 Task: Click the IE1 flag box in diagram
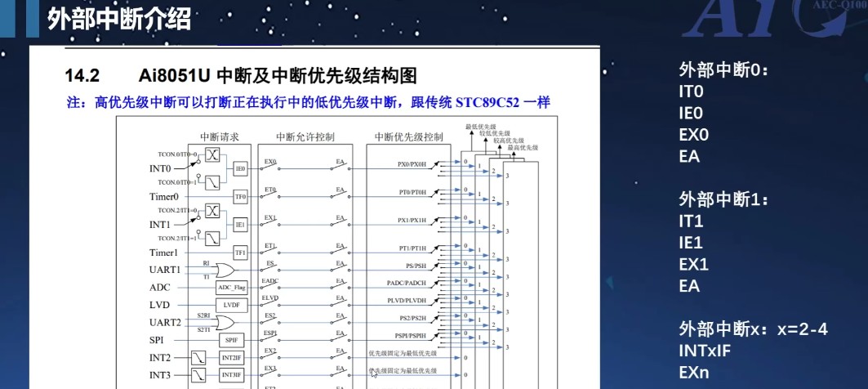[x=240, y=225]
